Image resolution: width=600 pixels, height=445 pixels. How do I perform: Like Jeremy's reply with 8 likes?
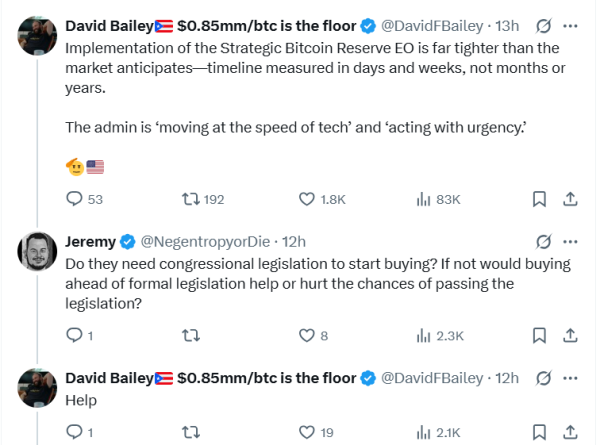[307, 336]
